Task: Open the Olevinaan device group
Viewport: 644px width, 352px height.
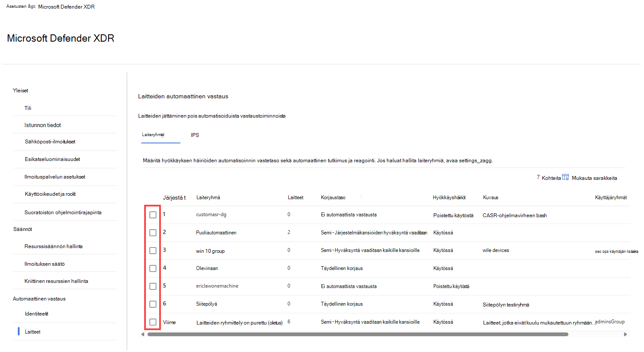Action: tap(207, 268)
